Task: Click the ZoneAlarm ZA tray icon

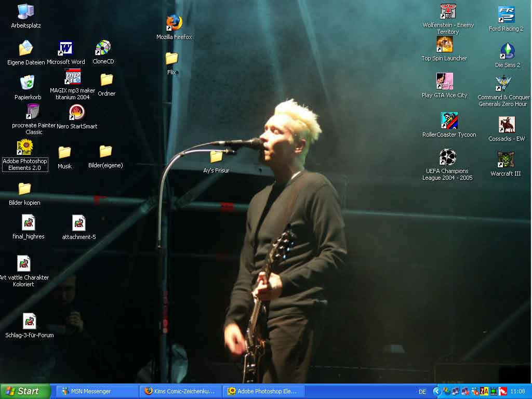Action: 484,391
